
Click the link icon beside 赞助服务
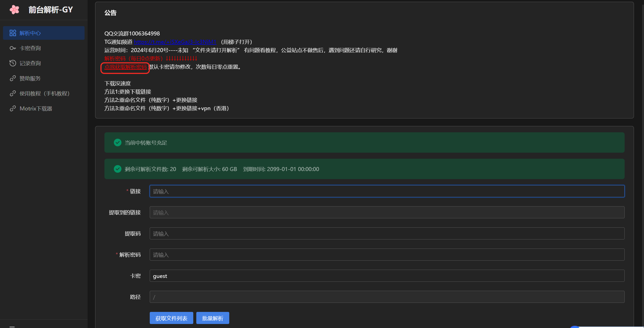click(x=13, y=78)
